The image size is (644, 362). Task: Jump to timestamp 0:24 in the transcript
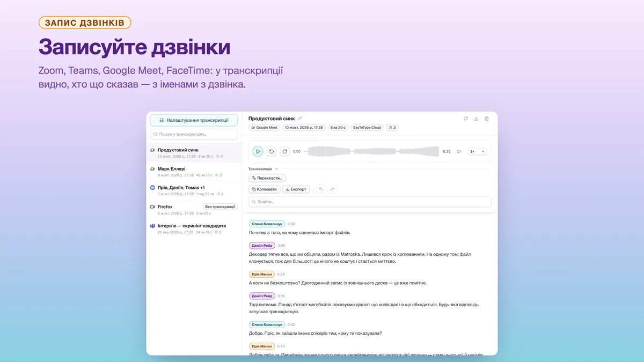tap(281, 274)
